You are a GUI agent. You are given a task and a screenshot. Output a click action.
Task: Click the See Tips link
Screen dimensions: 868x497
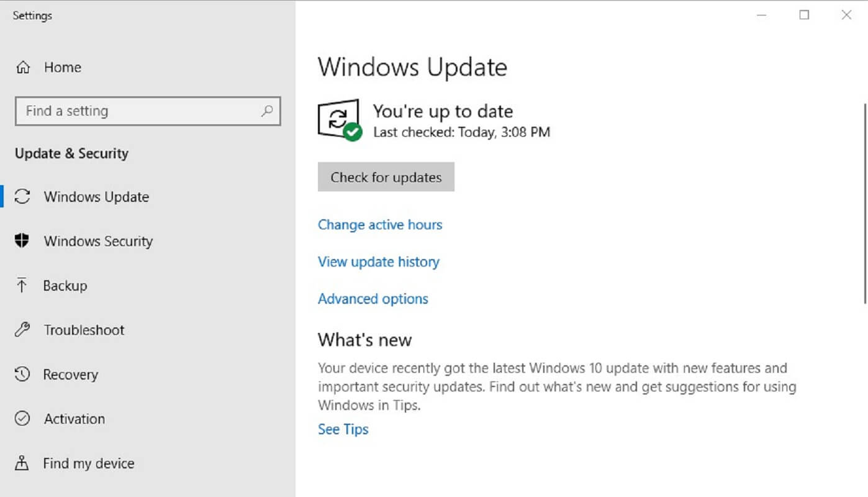point(343,429)
